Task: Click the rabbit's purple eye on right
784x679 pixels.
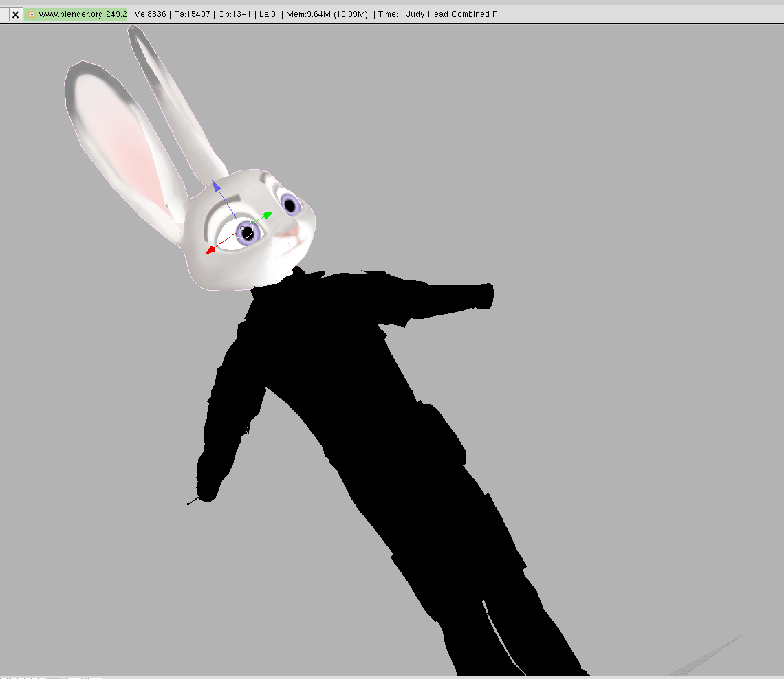Action: point(290,203)
